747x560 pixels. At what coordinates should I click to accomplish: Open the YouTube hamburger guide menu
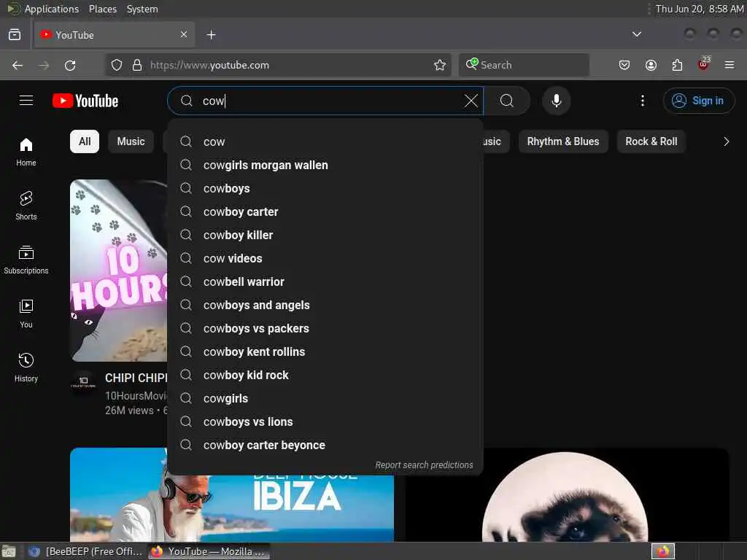click(x=26, y=101)
